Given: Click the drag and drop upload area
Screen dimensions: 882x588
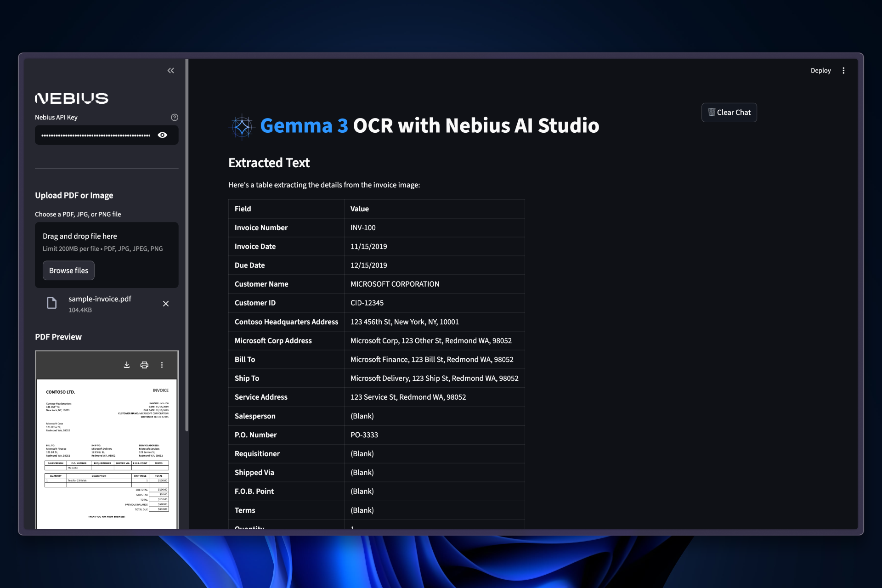Looking at the screenshot, I should pos(107,255).
